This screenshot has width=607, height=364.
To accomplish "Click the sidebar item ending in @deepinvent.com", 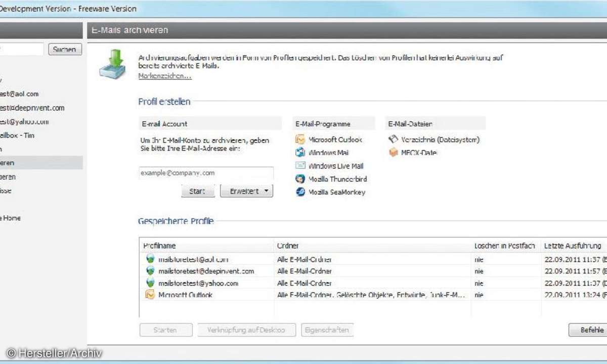I will 32,108.
